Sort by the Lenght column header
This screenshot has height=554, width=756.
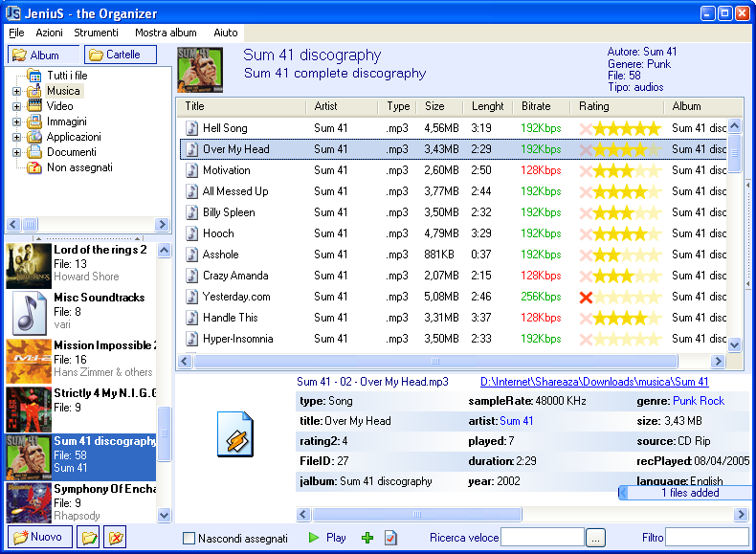pos(487,106)
